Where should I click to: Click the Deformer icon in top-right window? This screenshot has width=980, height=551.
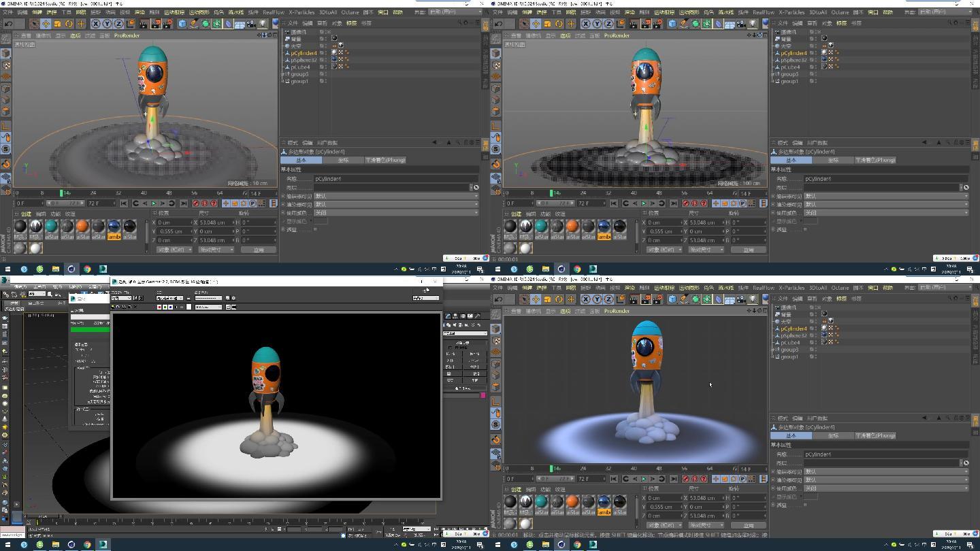(718, 24)
